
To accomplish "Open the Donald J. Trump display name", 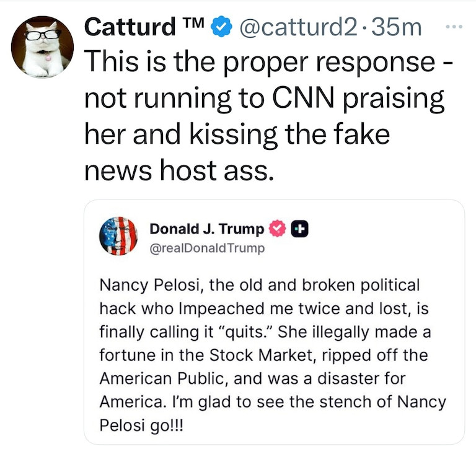I will click(x=207, y=229).
